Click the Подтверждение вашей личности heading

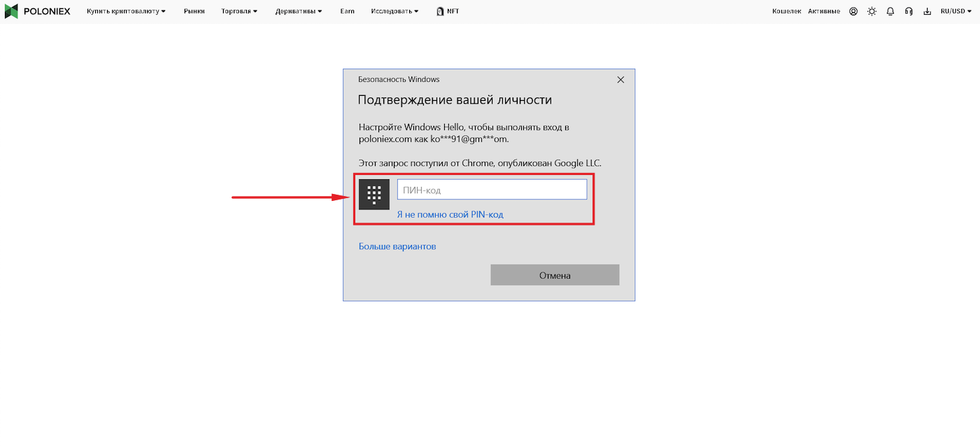[x=455, y=100]
